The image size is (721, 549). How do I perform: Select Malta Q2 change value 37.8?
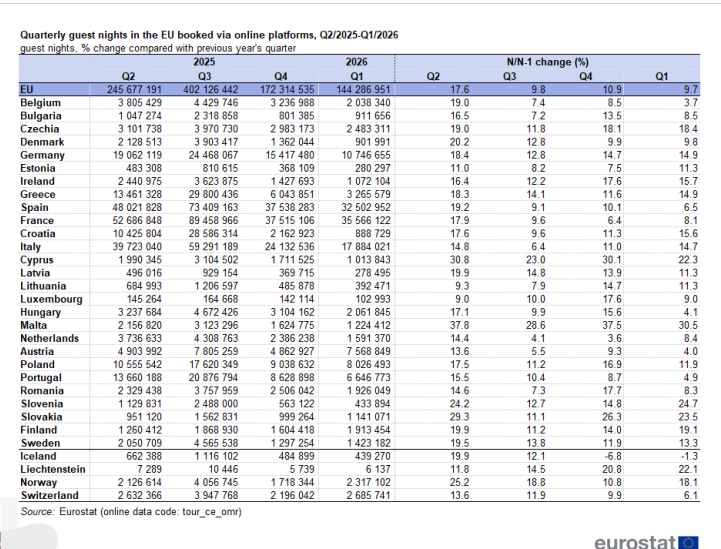coord(459,326)
